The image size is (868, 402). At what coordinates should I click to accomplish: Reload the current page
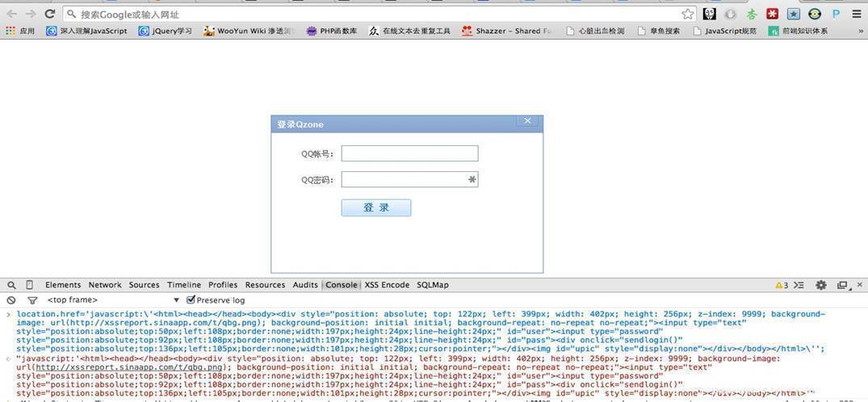pyautogui.click(x=49, y=14)
